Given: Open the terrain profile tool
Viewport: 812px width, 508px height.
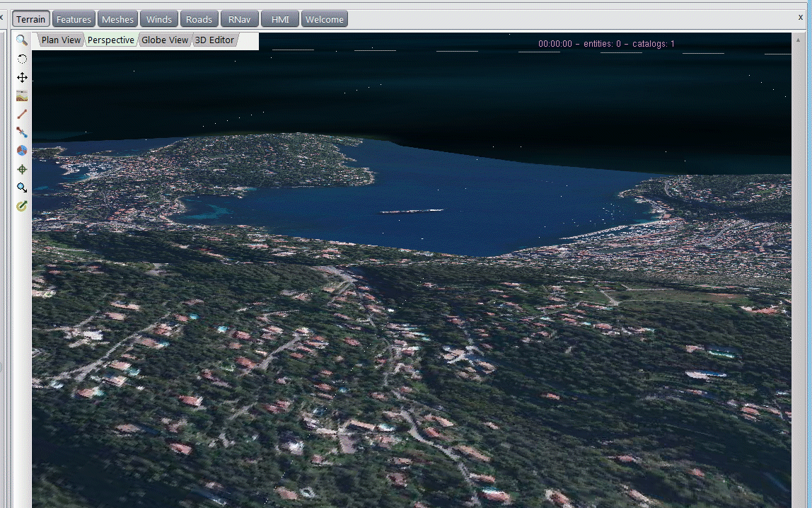Looking at the screenshot, I should click(22, 96).
